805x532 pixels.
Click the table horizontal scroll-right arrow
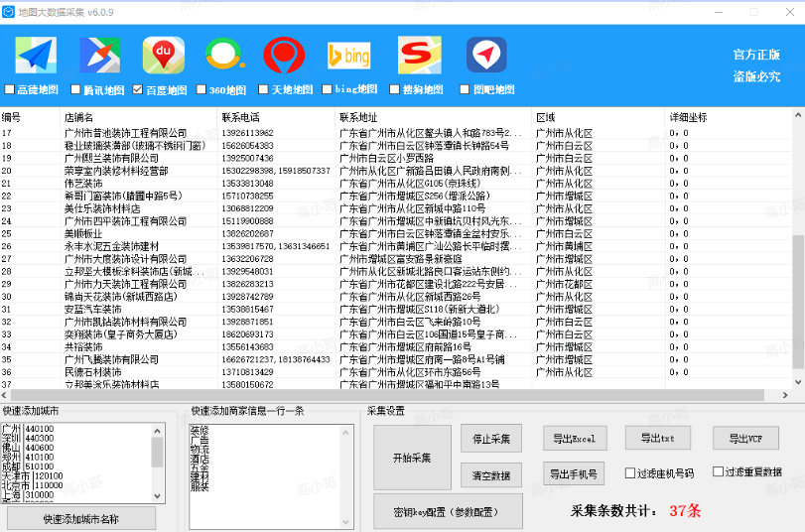[x=785, y=395]
